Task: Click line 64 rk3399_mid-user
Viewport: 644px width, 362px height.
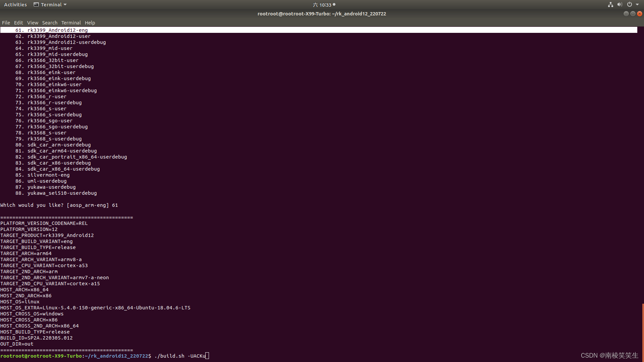Action: point(44,48)
